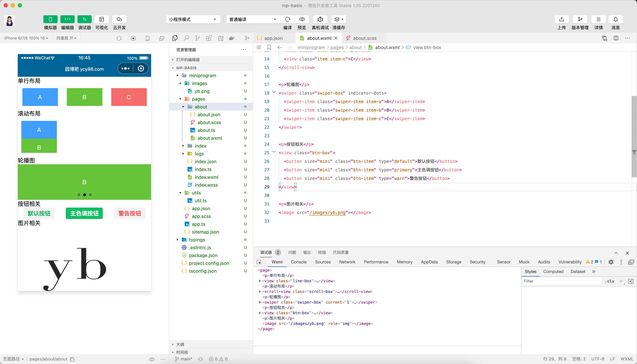Open cloud development (云开发)
637x364 pixels.
click(x=119, y=19)
